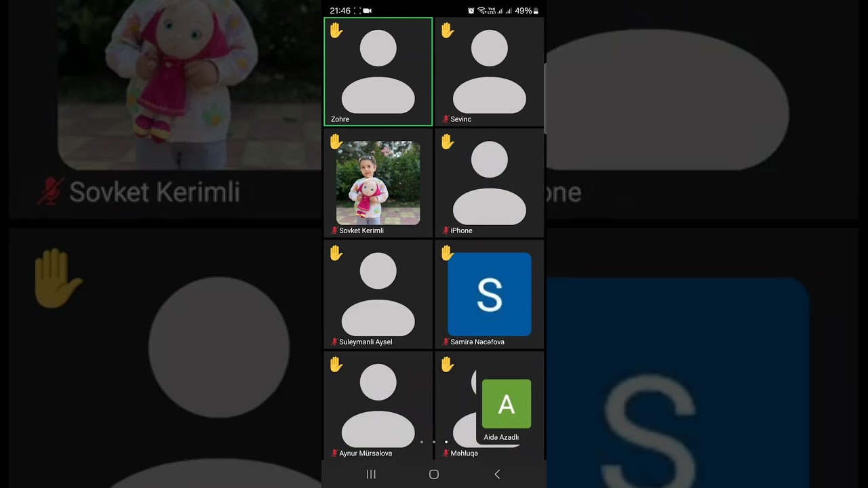Click the muted mic icon beside iPhone
The height and width of the screenshot is (488, 868).
point(446,230)
